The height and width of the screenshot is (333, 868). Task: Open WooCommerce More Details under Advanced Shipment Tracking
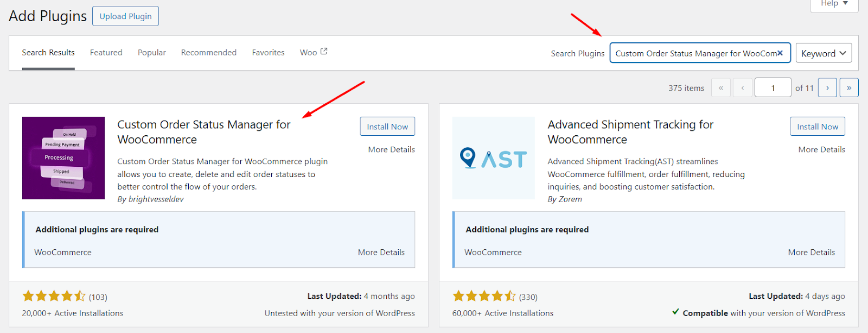[812, 252]
